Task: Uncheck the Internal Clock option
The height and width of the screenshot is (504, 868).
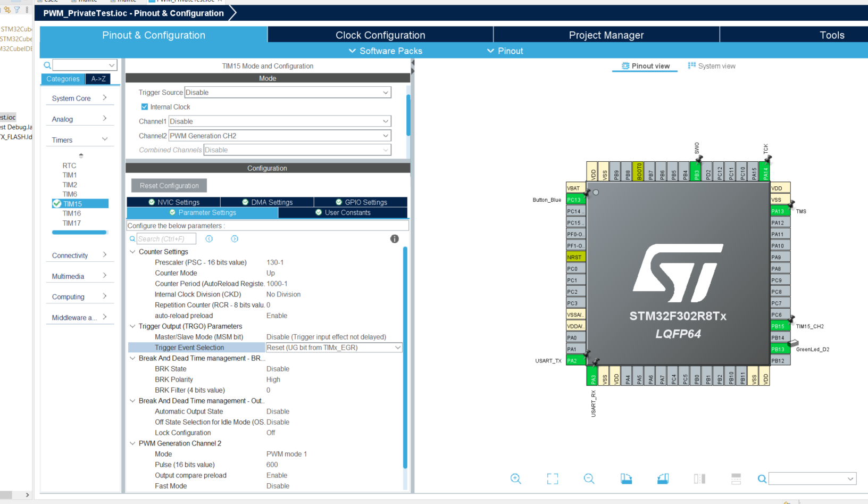Action: pos(145,106)
